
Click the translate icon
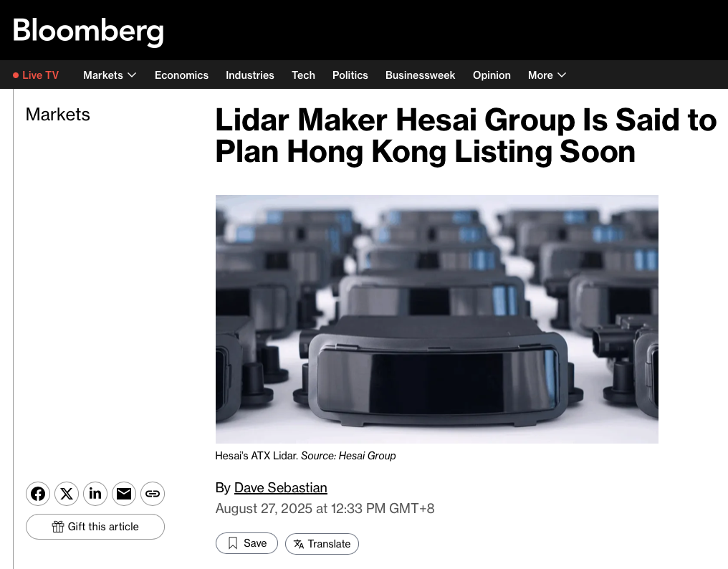tap(299, 544)
